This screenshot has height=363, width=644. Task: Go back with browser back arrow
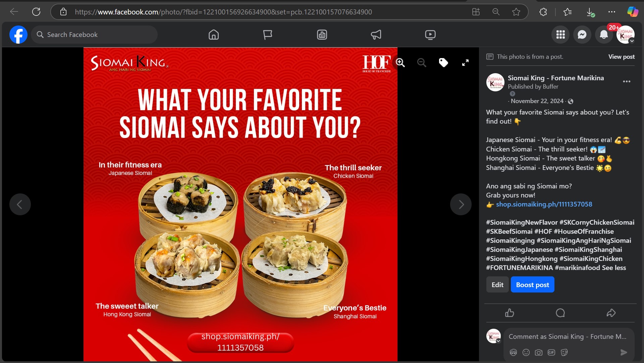[x=14, y=12]
